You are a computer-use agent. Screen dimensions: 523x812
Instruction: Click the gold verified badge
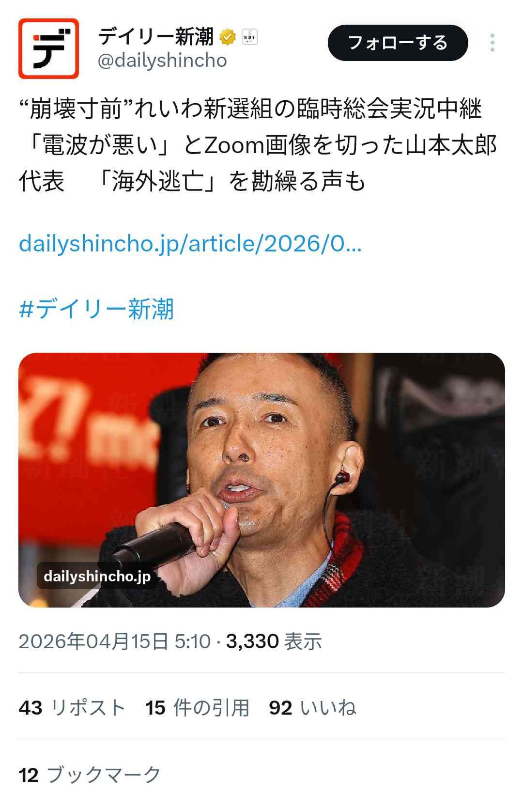[228, 37]
